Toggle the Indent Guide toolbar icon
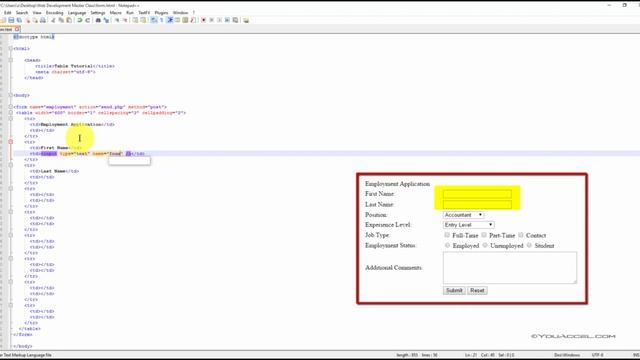640x360 pixels. click(x=170, y=20)
